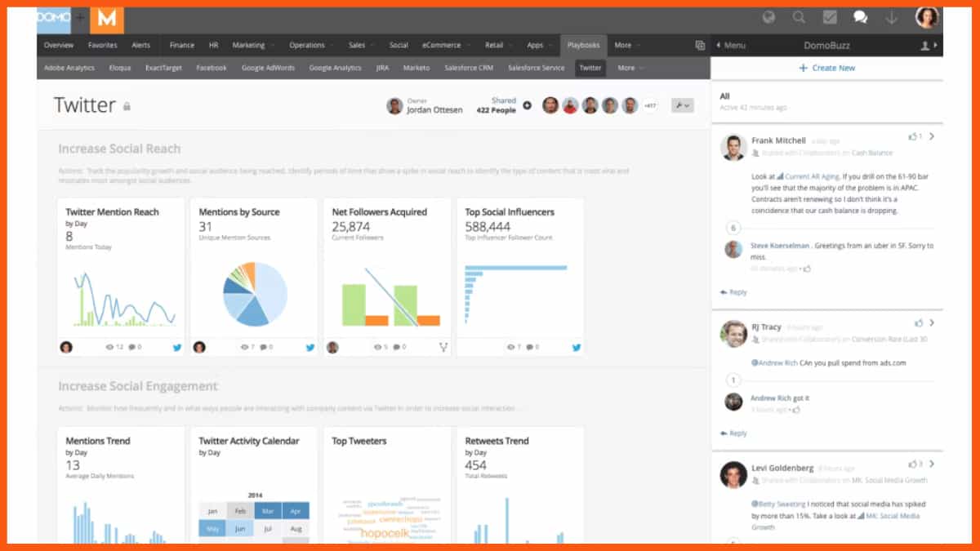The image size is (980, 551).
Task: Expand RJ Tracy's post with the chevron
Action: point(932,323)
